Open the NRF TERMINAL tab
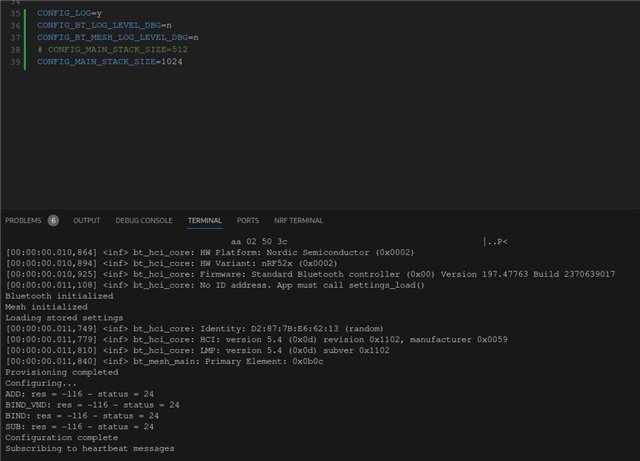 [298, 220]
